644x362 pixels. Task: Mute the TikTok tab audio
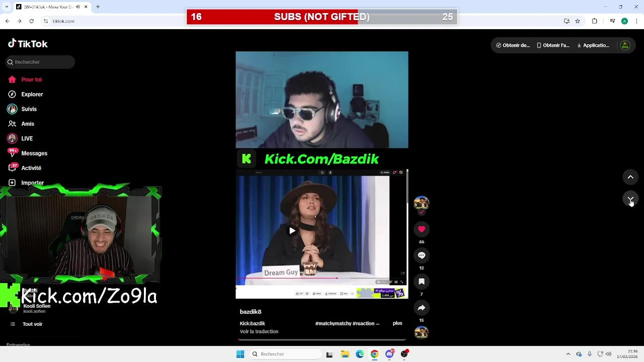coord(77,7)
